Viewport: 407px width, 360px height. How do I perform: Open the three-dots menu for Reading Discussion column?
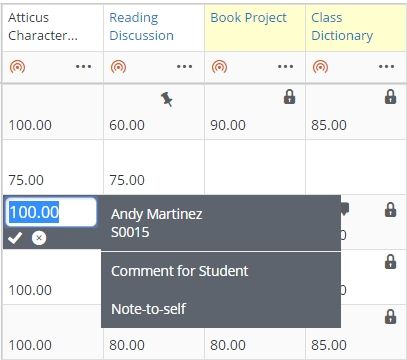[184, 67]
